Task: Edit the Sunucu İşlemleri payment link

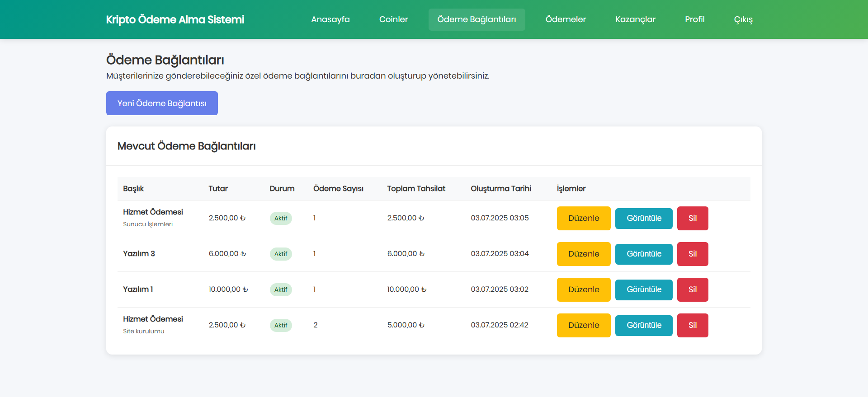Action: 584,218
